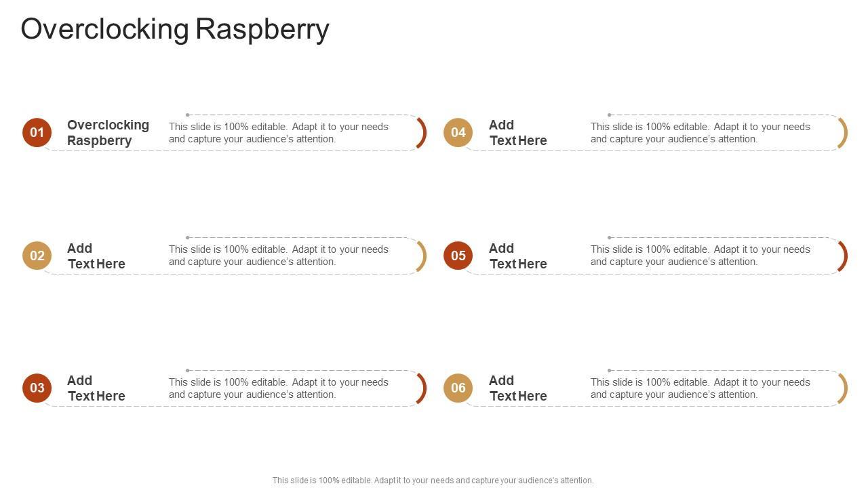The image size is (868, 488).
Task: Select 'Add Text Here' label beside 06
Action: coord(518,388)
